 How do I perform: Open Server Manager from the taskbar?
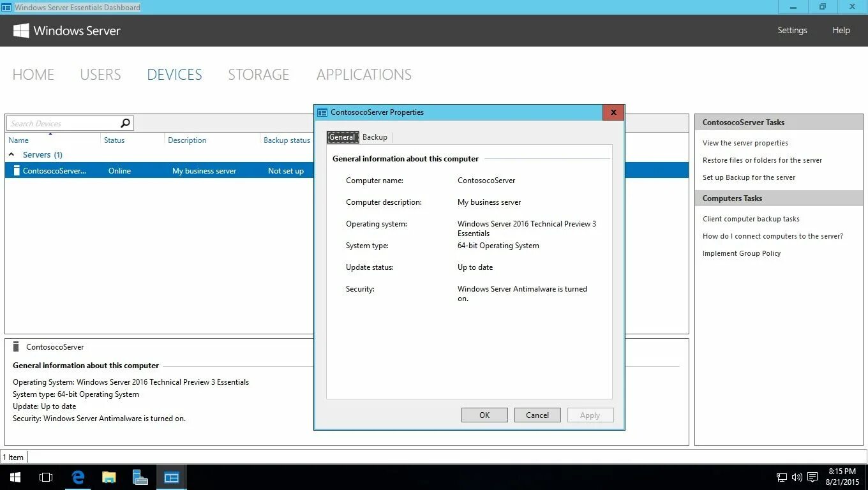pos(140,477)
